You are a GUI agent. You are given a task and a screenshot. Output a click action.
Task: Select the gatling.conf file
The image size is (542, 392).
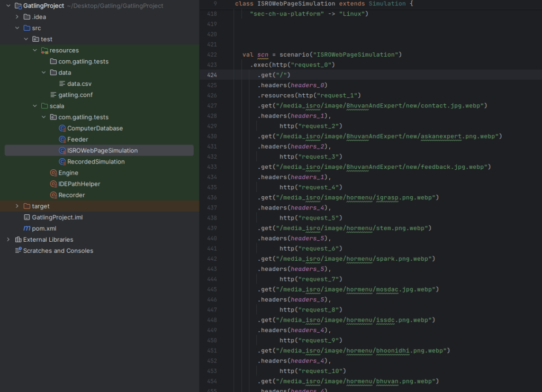(75, 95)
